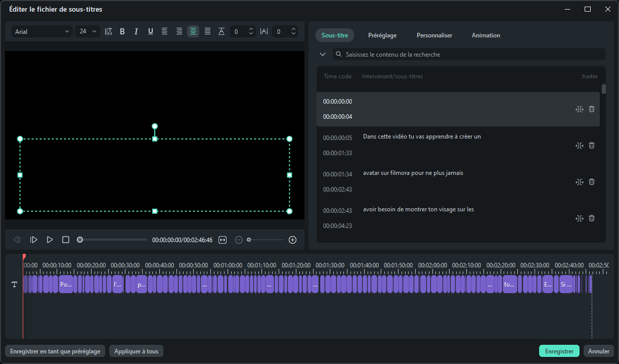Decrease the letter spacing value

[x=293, y=34]
